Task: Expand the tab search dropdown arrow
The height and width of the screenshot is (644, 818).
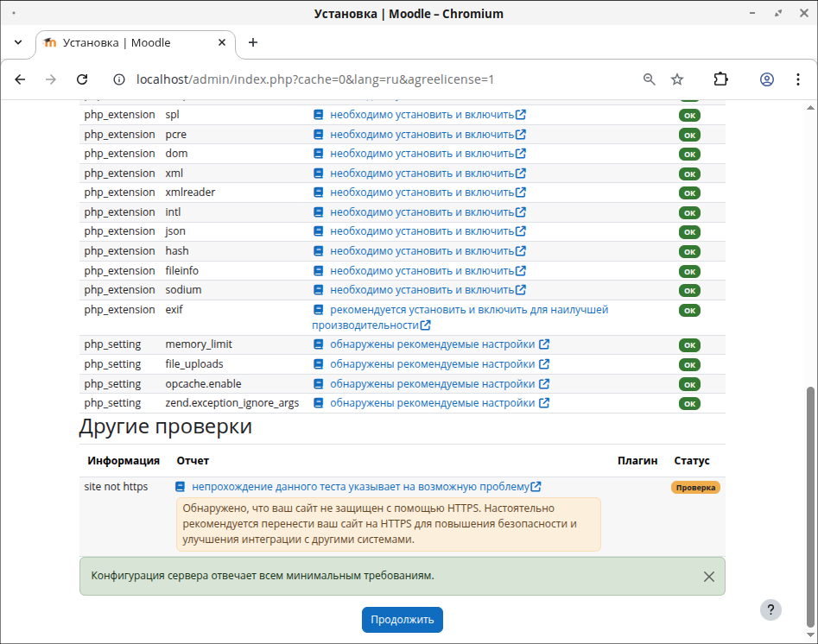Action: coord(18,42)
